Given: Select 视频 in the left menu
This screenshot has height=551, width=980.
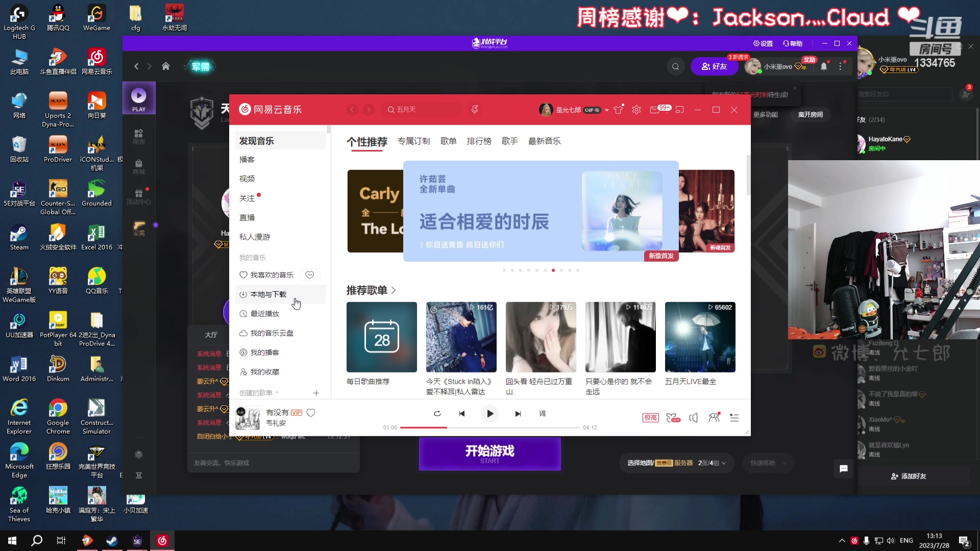Looking at the screenshot, I should [280, 179].
